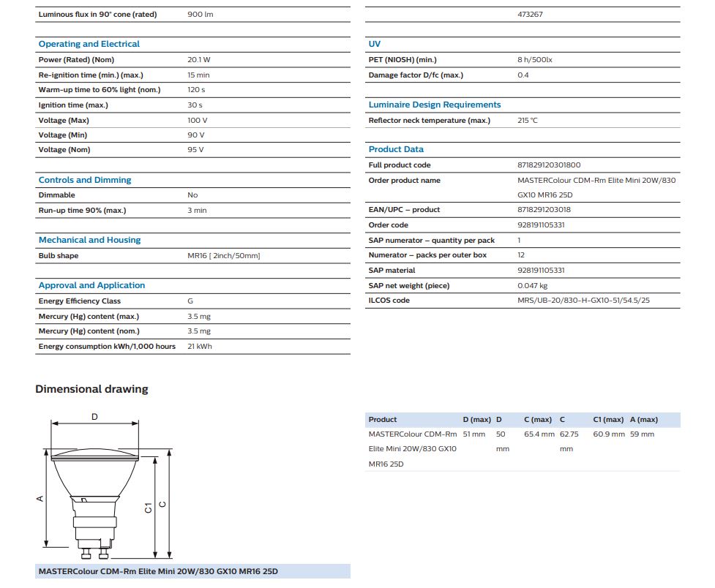715x588 pixels.
Task: Click the '928191105331' value in the SAP material row
Action: point(541,271)
